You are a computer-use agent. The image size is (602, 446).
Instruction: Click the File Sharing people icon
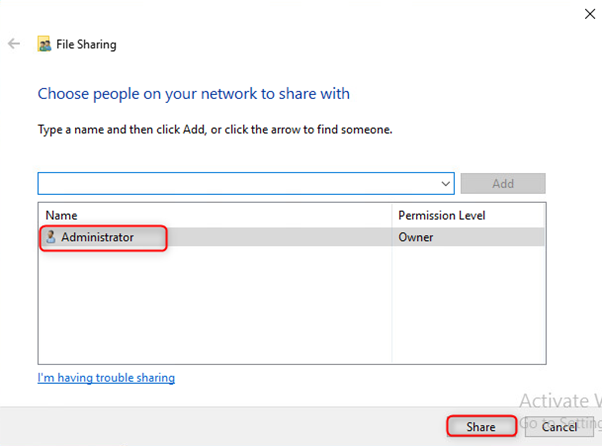coord(44,44)
